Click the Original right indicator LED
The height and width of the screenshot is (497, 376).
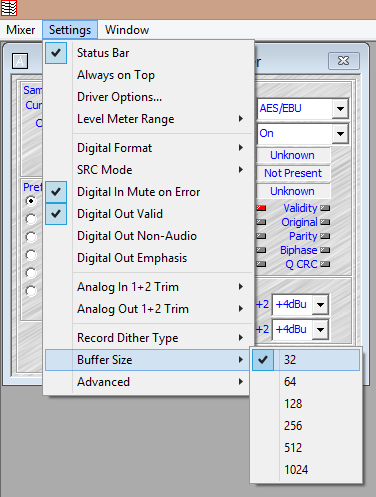click(x=325, y=222)
